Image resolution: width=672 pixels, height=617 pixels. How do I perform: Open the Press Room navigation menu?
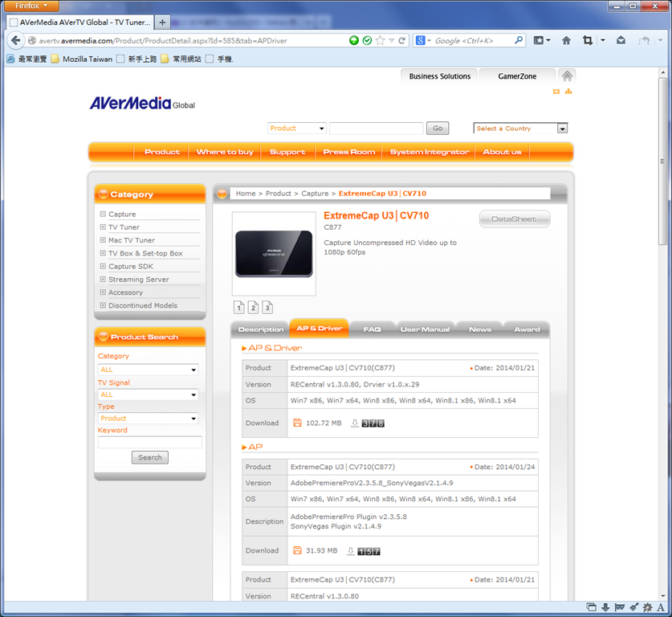[x=349, y=152]
